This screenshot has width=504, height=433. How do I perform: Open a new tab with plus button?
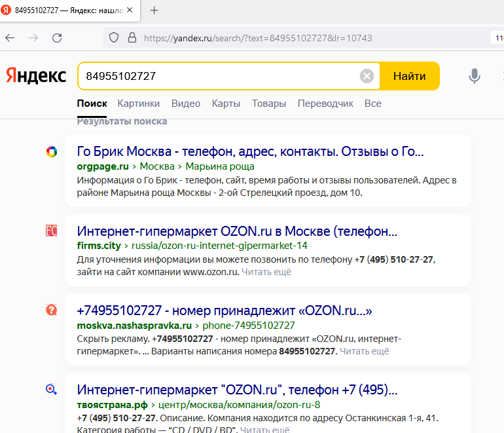[154, 10]
